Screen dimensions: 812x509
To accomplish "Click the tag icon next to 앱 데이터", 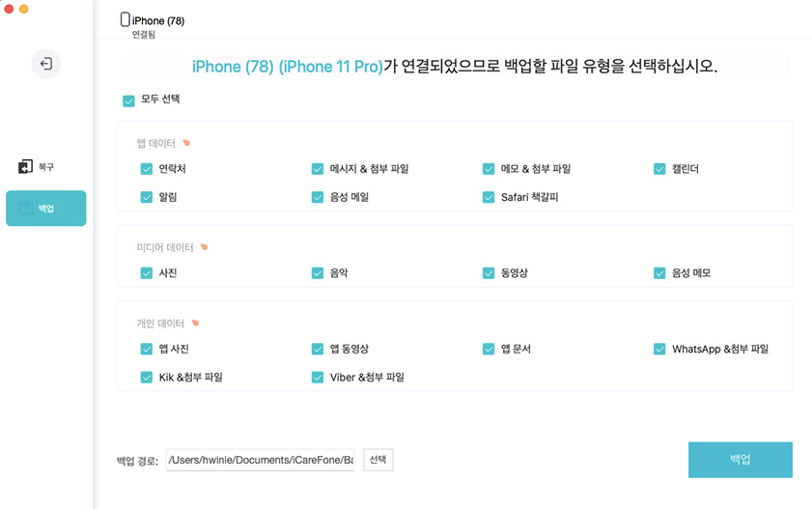I will 186,143.
